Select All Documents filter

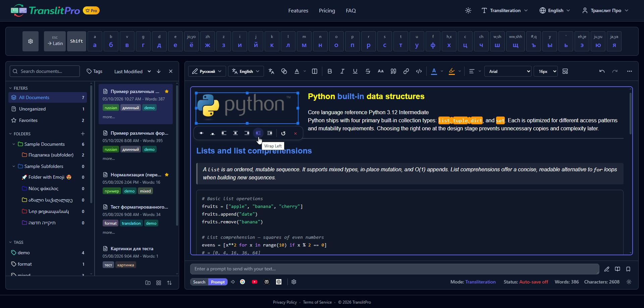pyautogui.click(x=48, y=97)
